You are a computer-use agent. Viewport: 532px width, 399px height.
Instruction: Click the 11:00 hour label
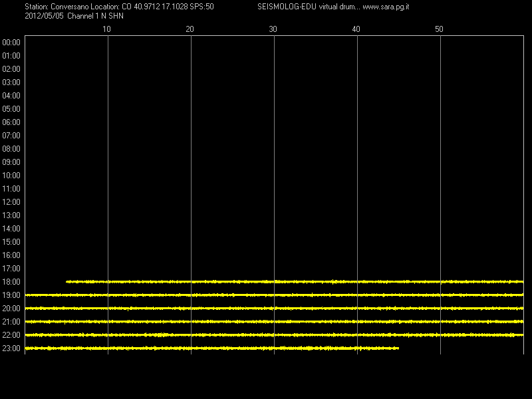point(11,189)
